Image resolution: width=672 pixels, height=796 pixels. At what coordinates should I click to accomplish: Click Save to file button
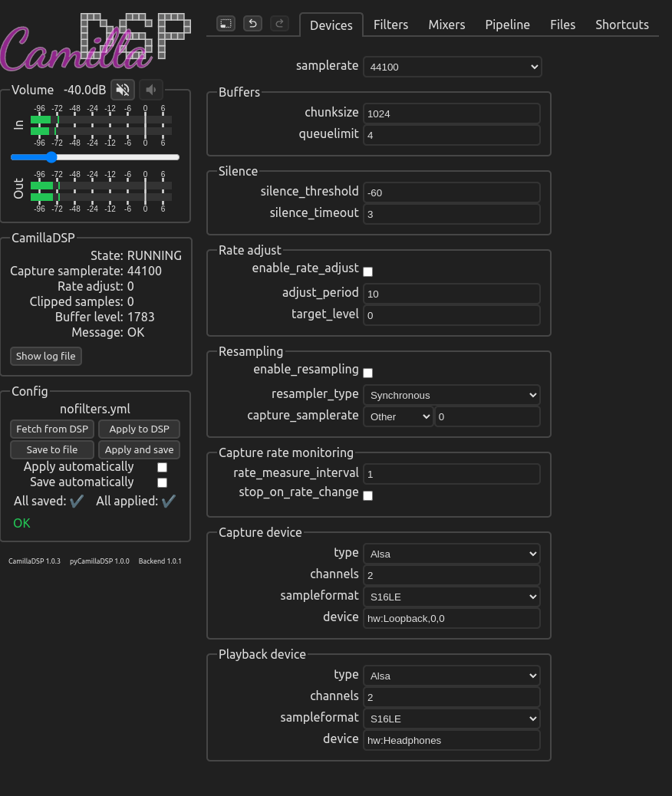[52, 450]
